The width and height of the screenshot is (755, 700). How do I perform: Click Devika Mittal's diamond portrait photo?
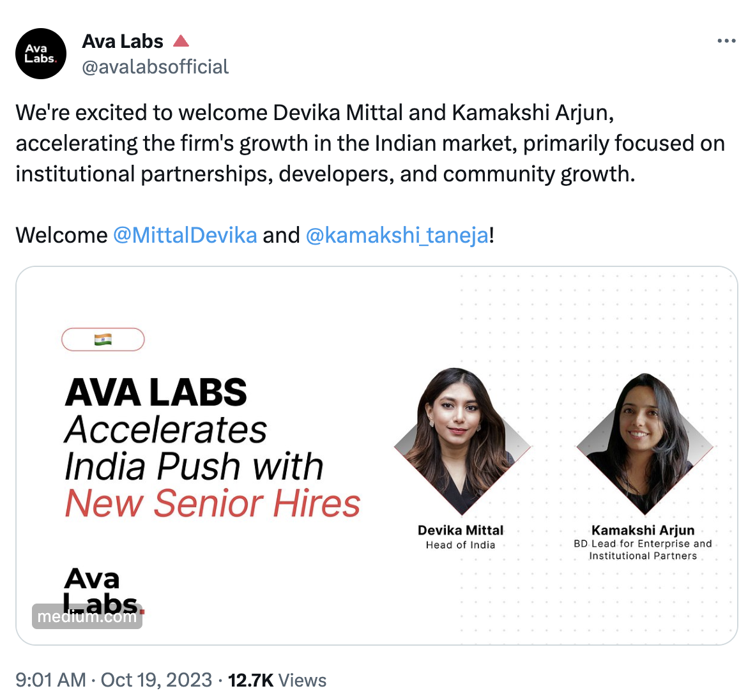(x=462, y=441)
